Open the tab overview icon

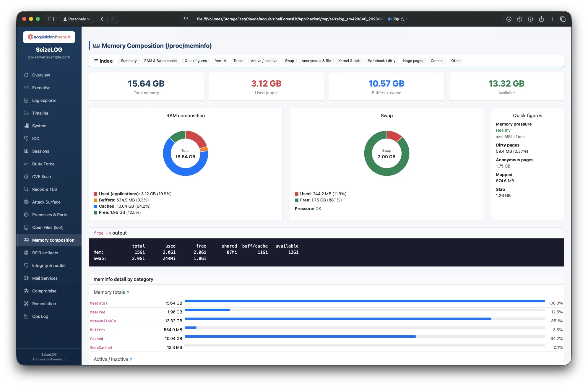563,19
